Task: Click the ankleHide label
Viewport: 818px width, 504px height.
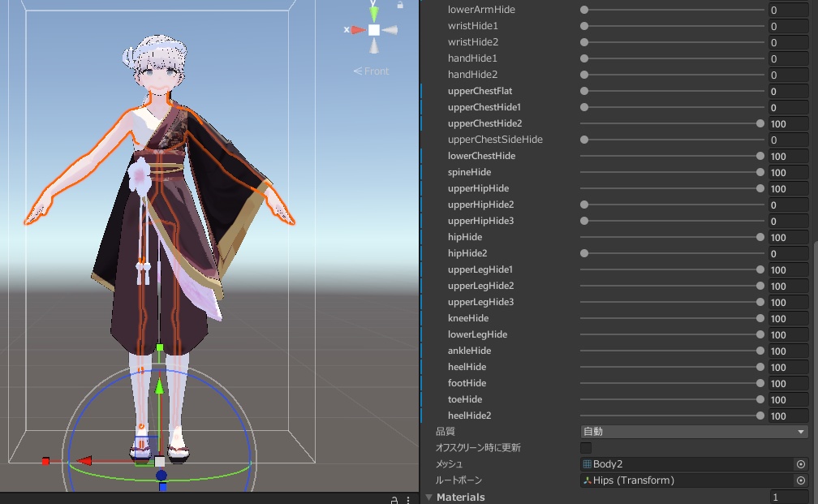Action: pos(469,351)
